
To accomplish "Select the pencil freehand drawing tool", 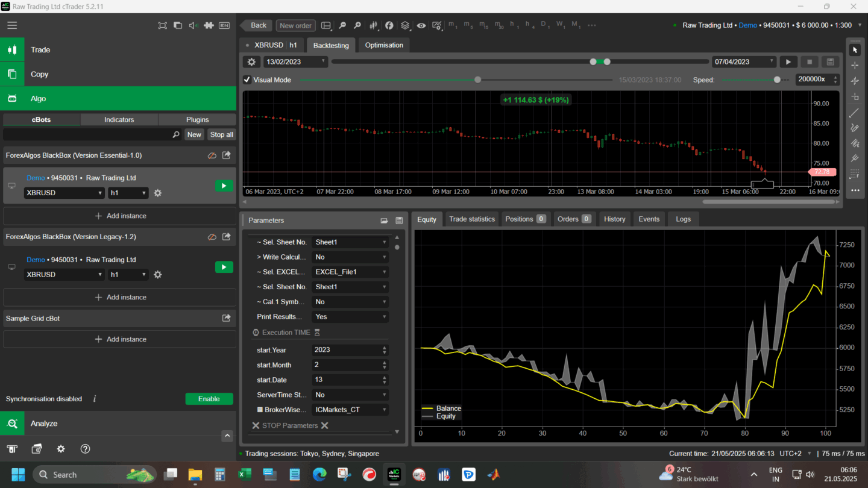I will tap(854, 128).
